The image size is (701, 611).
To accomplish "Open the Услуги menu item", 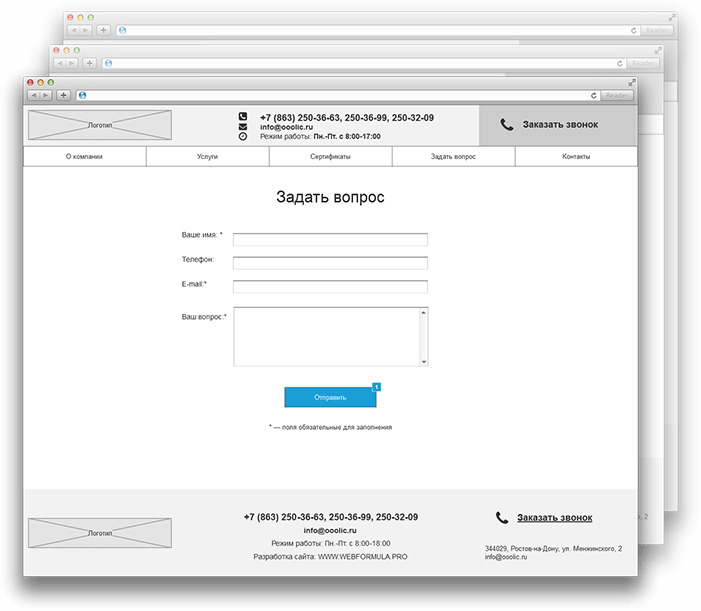I will (207, 156).
